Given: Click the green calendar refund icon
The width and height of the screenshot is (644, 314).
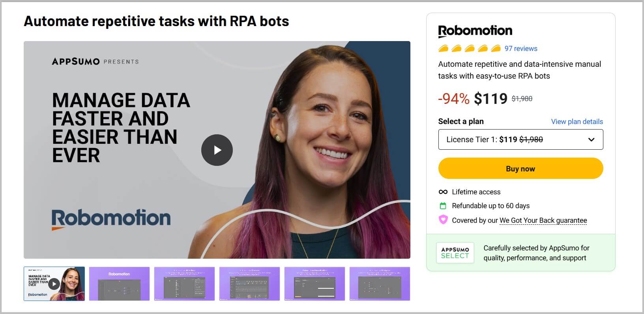Looking at the screenshot, I should [443, 206].
